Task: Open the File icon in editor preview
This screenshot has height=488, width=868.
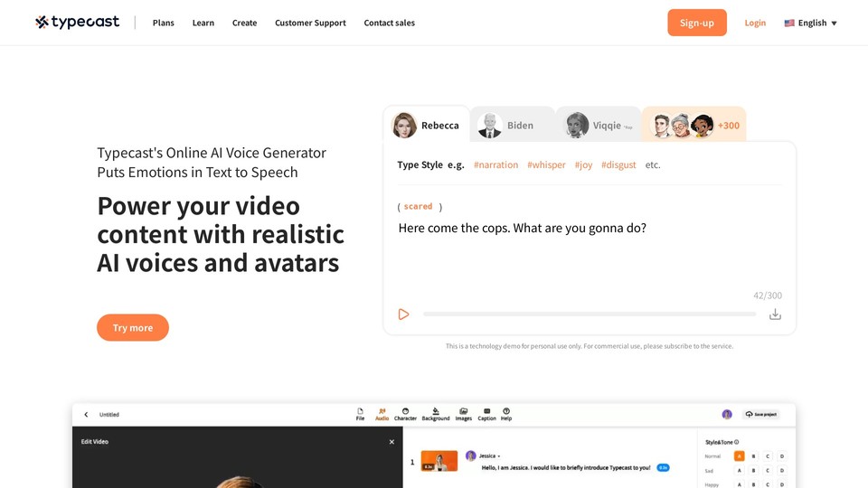Action: [x=360, y=415]
